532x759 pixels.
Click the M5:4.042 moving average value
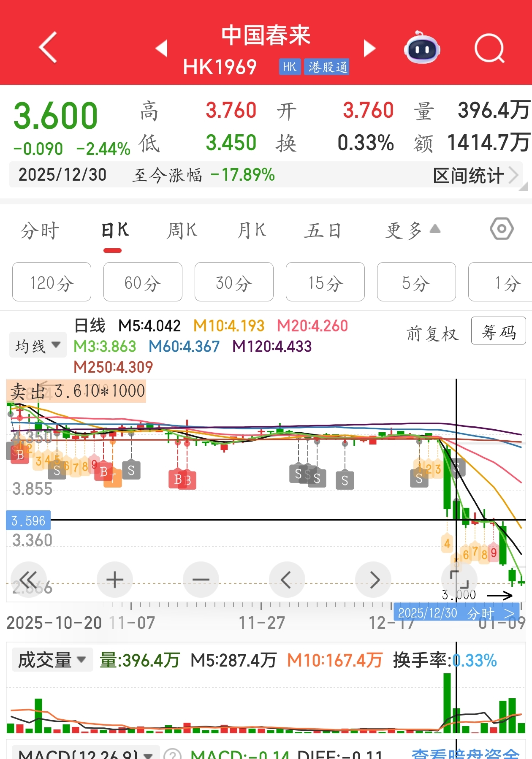[x=149, y=325]
